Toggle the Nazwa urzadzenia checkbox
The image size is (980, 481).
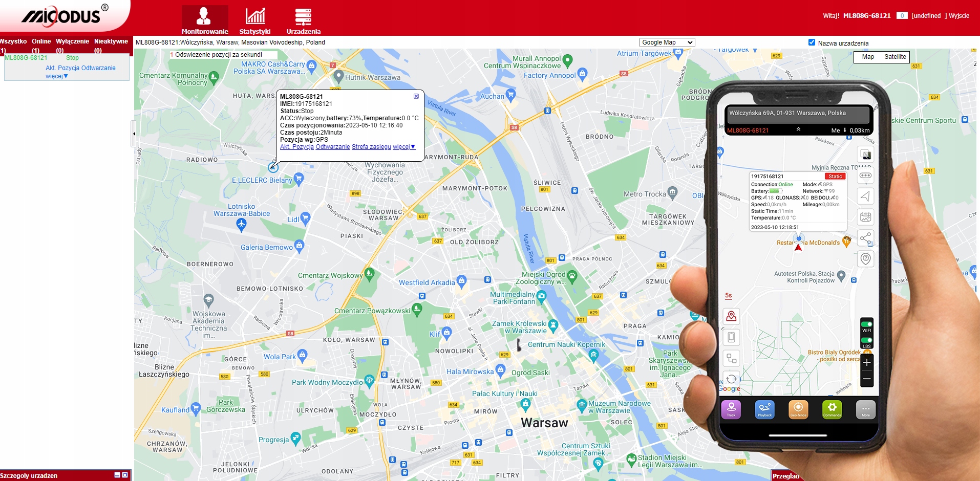point(812,42)
